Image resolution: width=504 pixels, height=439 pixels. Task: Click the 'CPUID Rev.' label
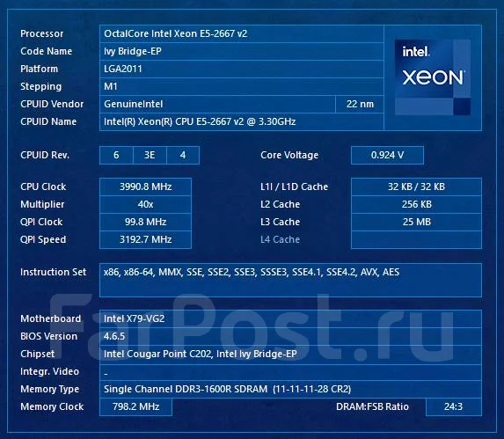[45, 155]
